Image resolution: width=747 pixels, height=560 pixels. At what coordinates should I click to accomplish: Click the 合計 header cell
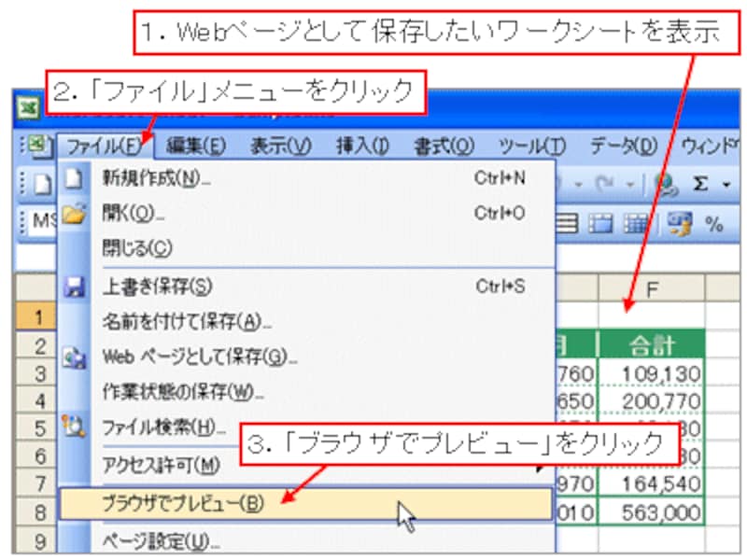click(x=652, y=344)
